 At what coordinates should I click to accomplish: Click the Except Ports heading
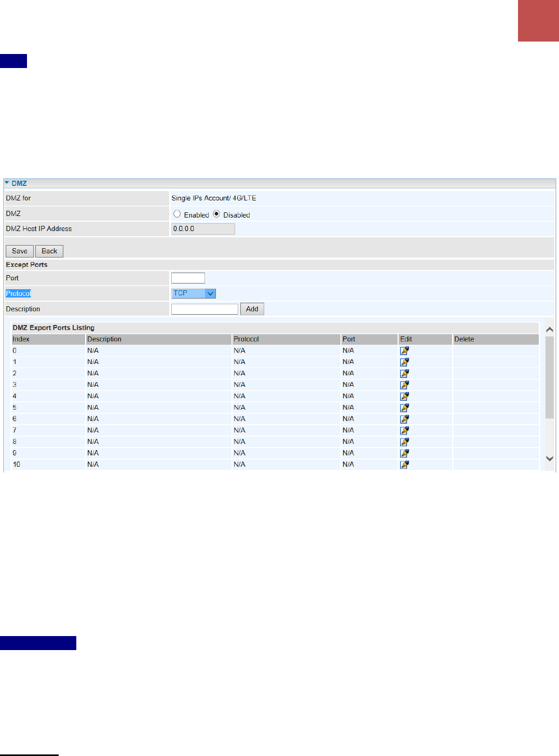pyautogui.click(x=26, y=265)
